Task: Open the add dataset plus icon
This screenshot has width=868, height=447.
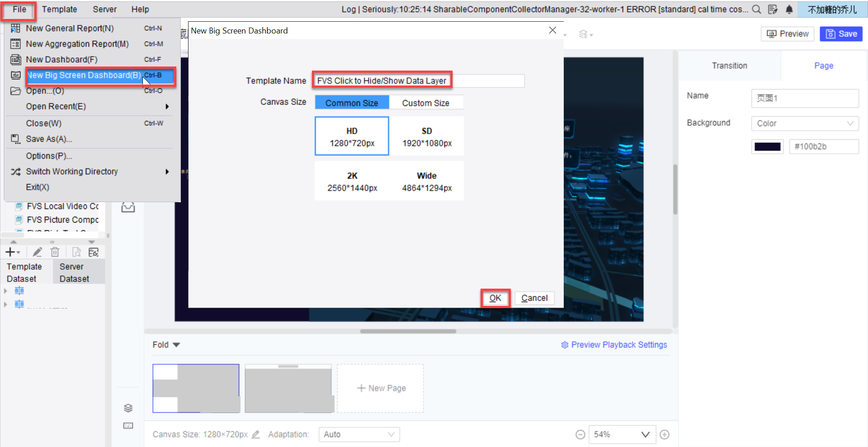Action: (10, 252)
